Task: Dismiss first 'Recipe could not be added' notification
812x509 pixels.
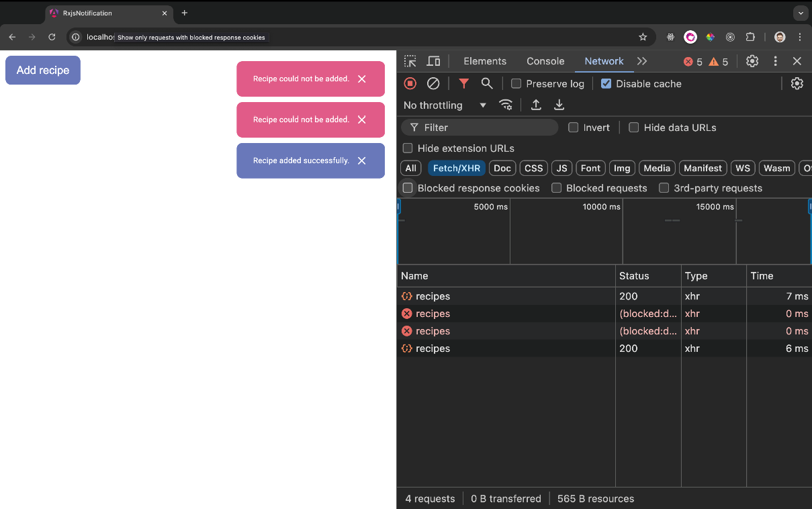Action: click(x=362, y=79)
